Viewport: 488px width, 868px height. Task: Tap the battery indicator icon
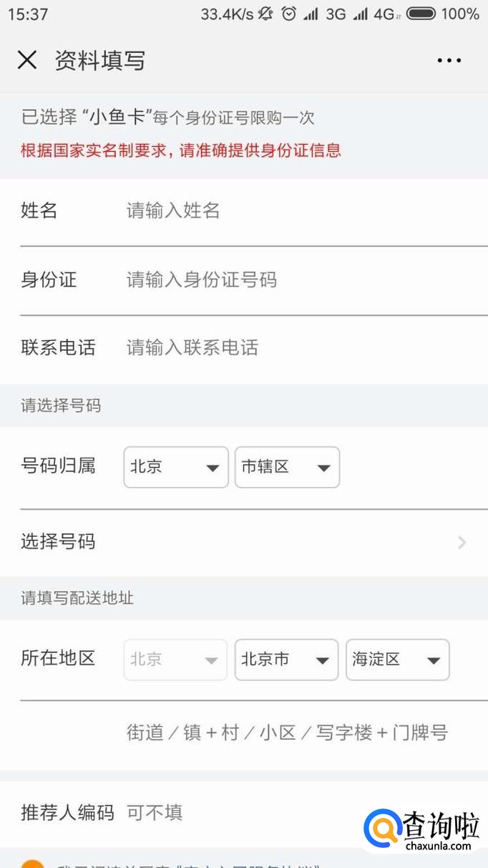click(420, 14)
